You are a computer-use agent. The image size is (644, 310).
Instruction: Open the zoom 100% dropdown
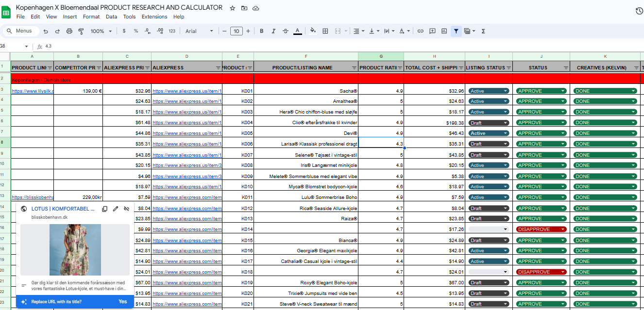[101, 31]
